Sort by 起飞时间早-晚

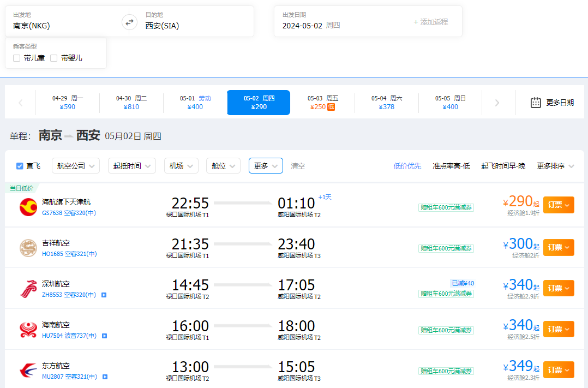(503, 166)
